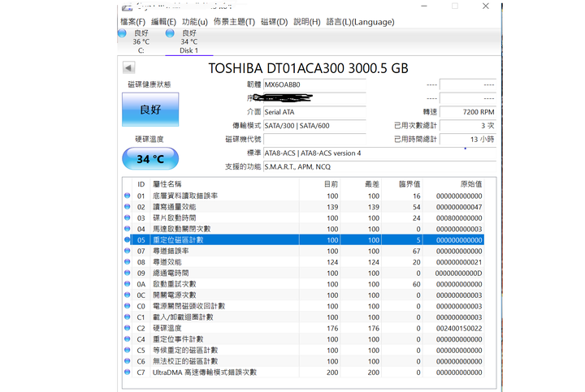Select the 電源關閉磁頭收回計數 row

[304, 306]
